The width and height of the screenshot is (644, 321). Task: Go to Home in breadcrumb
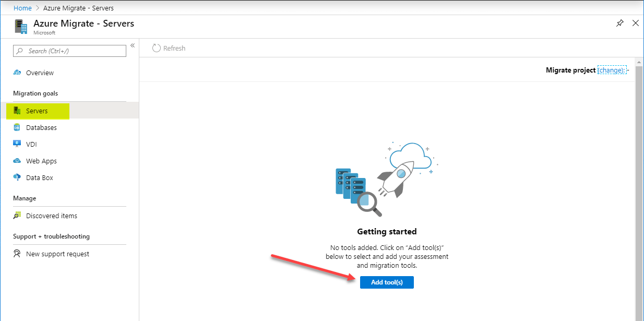pos(22,8)
